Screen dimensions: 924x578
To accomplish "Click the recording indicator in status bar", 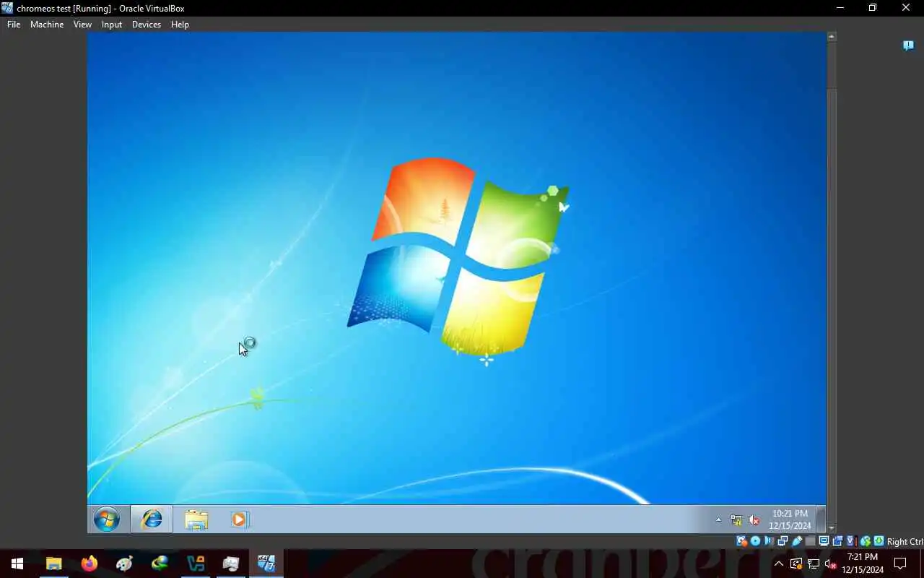I will click(838, 541).
